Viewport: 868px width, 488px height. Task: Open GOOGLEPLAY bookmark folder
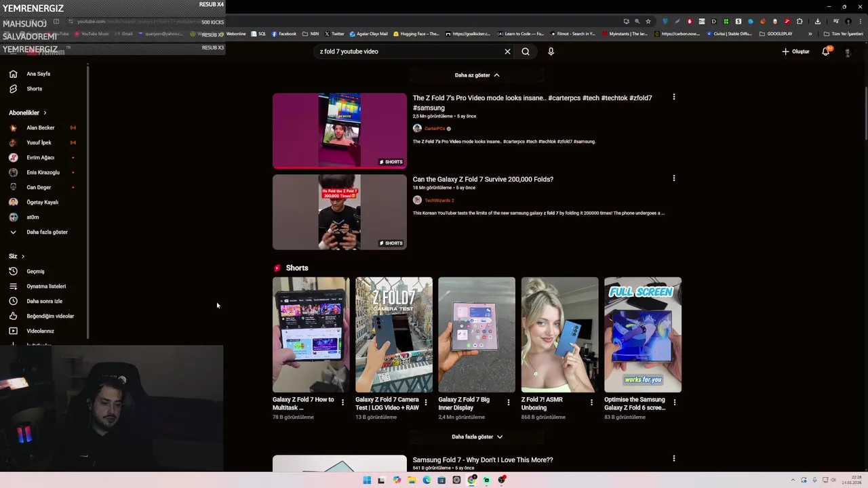776,34
